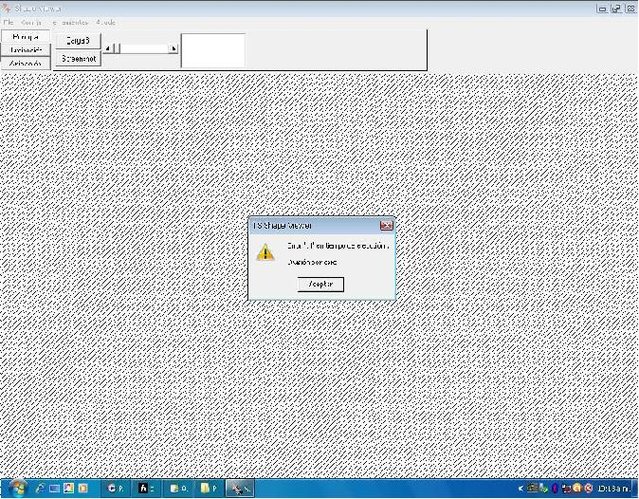Click the button directly above Screenshot
Viewport: 639px width, 499px height.
[78, 41]
